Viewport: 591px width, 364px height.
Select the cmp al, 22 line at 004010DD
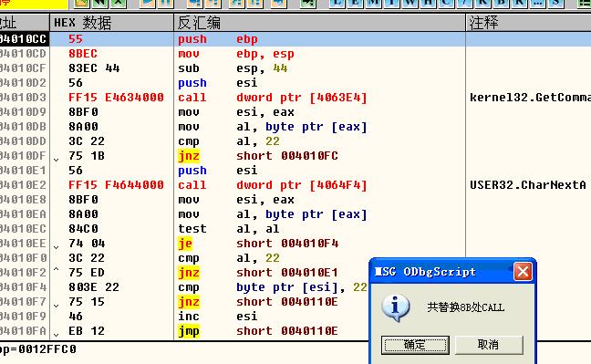click(x=229, y=141)
